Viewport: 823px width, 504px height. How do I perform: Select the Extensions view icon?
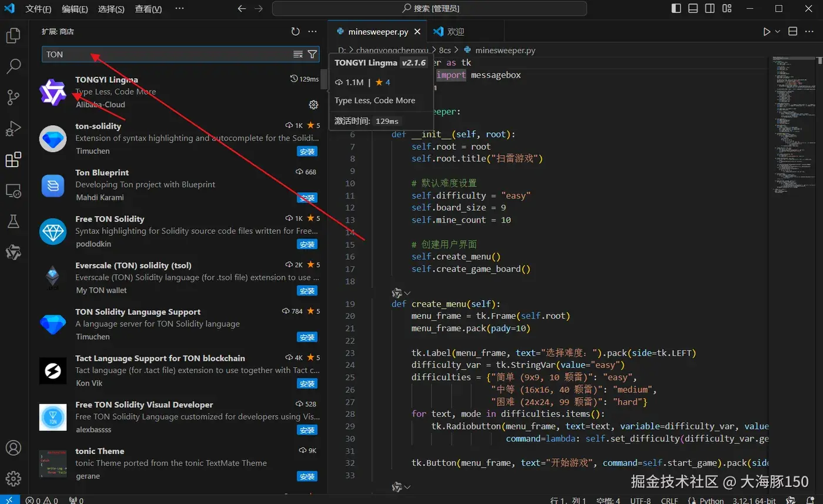tap(13, 159)
